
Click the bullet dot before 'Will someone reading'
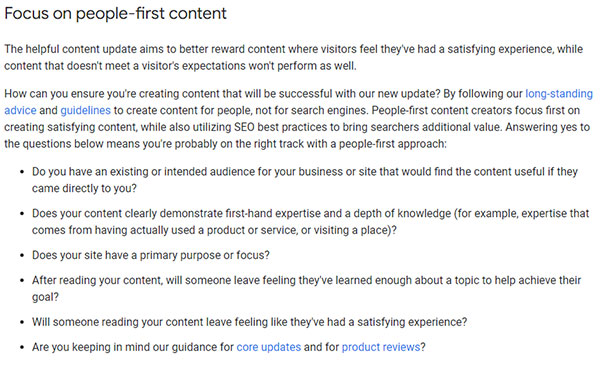[22, 322]
